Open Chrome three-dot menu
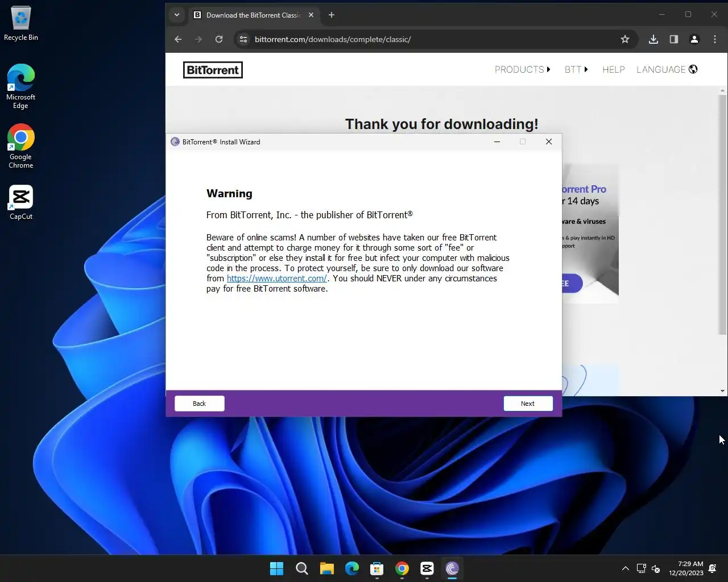728x582 pixels. (715, 39)
